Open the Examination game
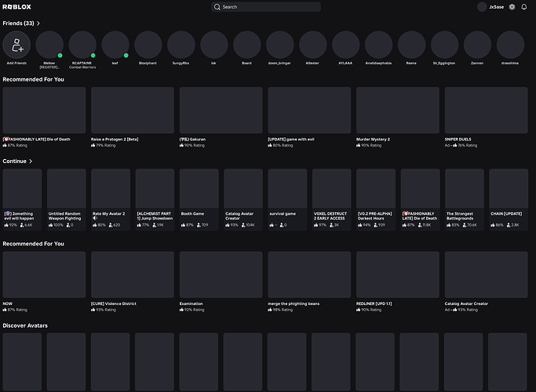 (221, 281)
